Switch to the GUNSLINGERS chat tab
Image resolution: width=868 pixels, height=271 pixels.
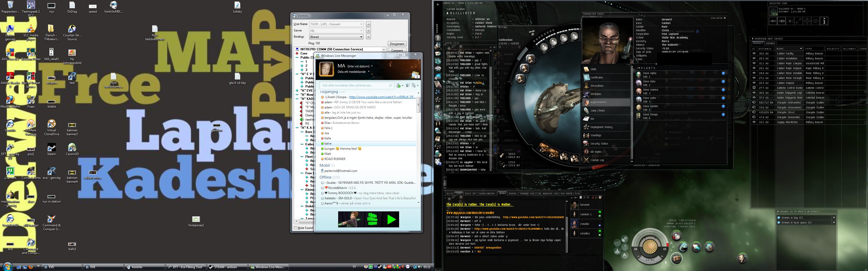pos(487,194)
